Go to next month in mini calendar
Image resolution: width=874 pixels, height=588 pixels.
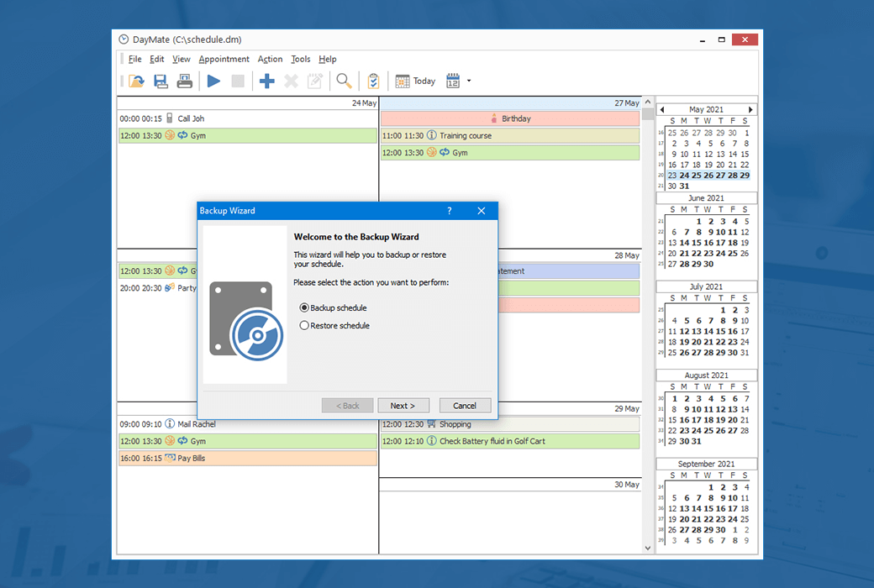pos(750,110)
